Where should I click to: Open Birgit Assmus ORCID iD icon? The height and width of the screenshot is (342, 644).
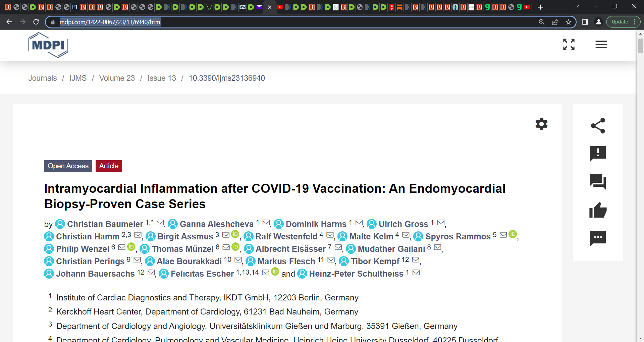235,234
